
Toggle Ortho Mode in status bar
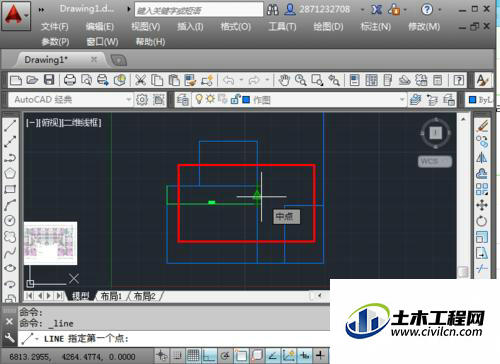[x=209, y=356]
